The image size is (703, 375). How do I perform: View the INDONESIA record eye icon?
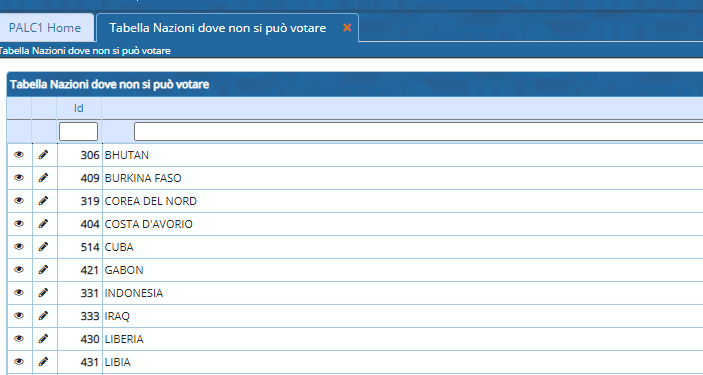18,293
